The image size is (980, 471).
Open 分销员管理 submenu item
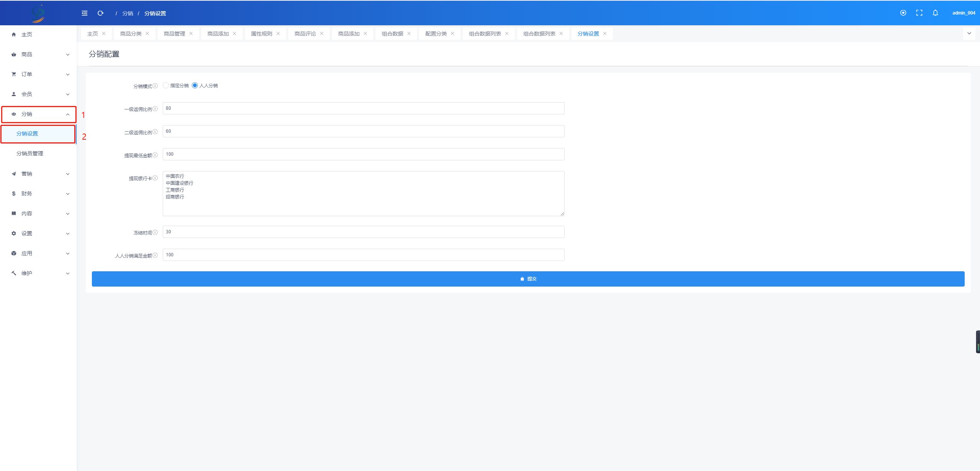38,154
